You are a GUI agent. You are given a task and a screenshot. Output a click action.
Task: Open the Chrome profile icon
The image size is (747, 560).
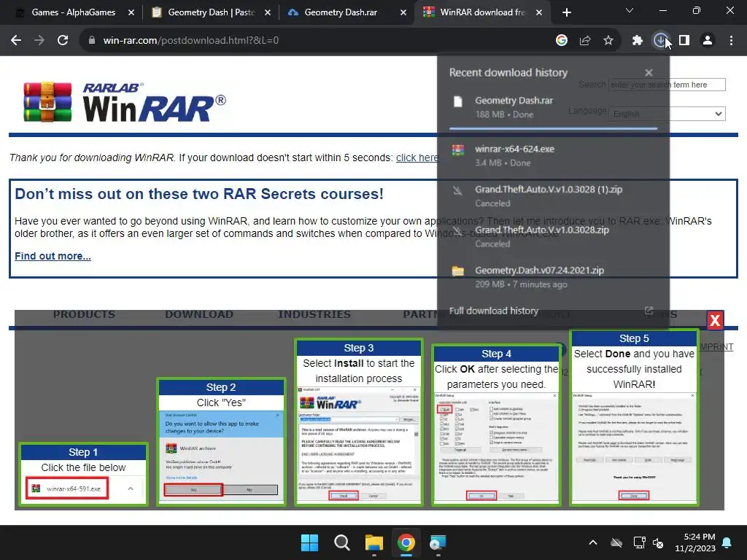708,41
